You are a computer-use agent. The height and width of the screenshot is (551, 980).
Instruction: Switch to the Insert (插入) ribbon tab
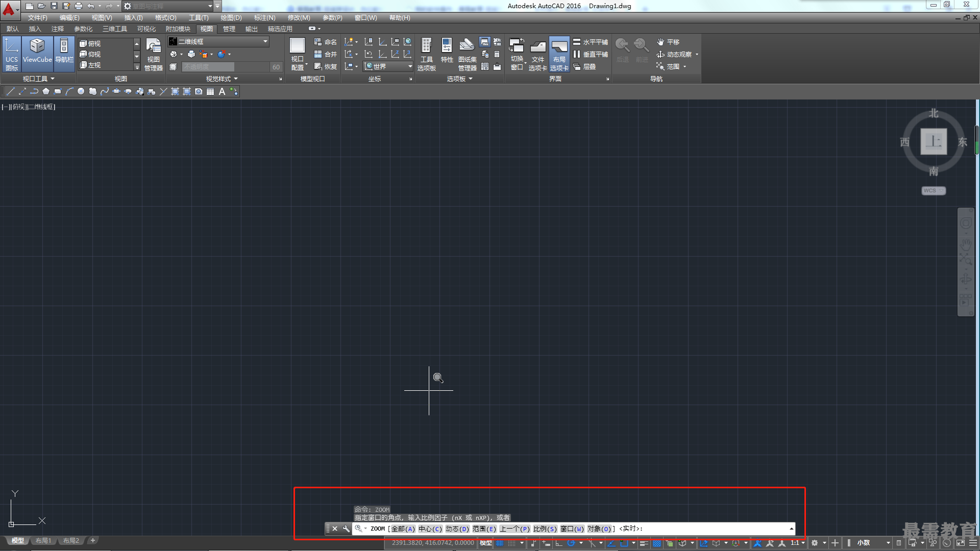tap(35, 29)
